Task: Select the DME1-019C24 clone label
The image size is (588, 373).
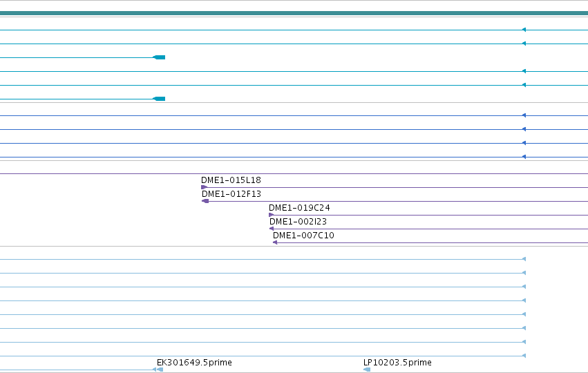Action: pos(299,208)
